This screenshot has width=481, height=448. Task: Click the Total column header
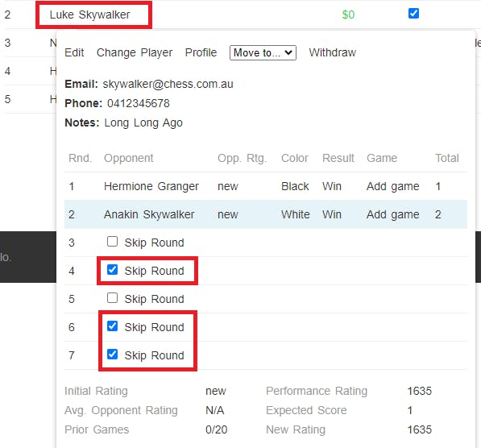[447, 158]
